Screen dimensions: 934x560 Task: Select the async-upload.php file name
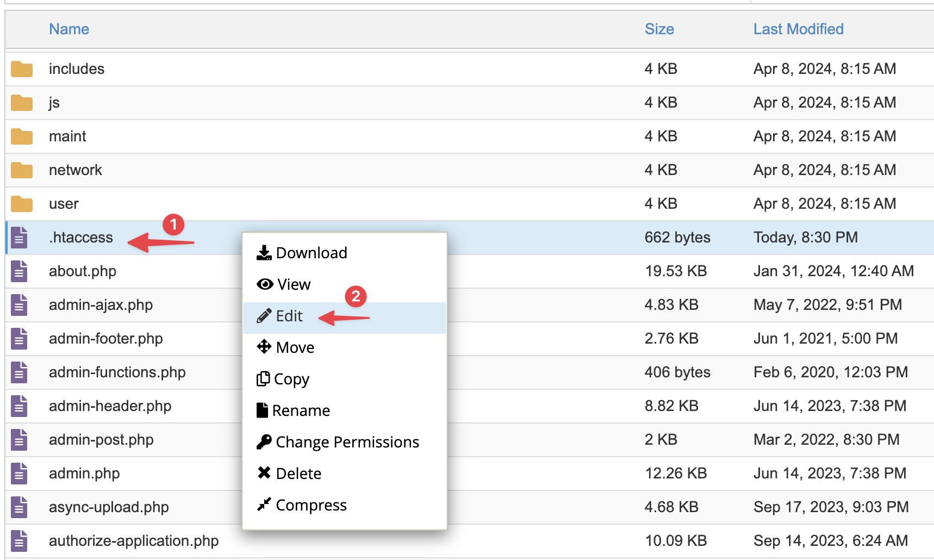pos(109,507)
